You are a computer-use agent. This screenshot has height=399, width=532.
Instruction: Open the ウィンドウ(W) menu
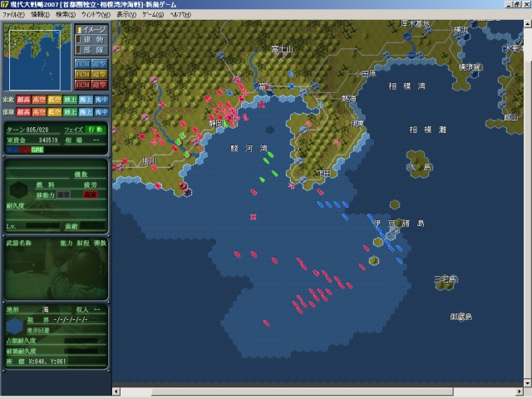[96, 15]
